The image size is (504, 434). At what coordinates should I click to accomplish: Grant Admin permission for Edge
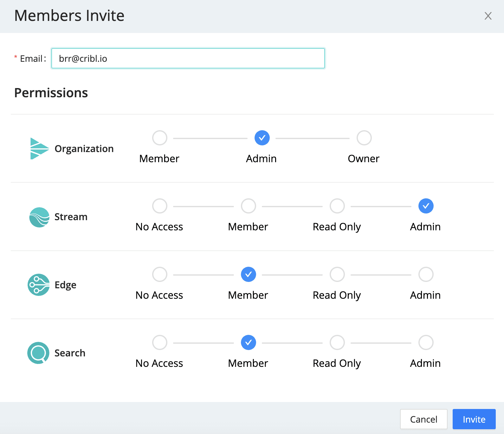pyautogui.click(x=426, y=275)
